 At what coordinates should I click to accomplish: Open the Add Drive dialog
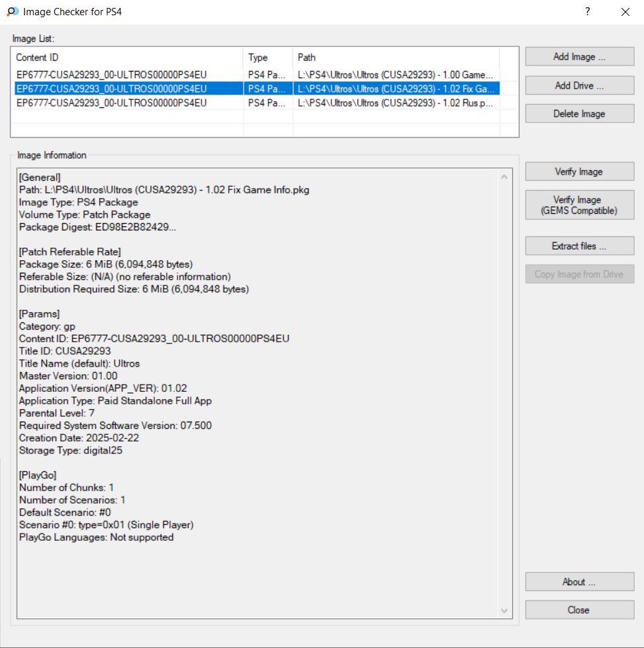pyautogui.click(x=580, y=85)
